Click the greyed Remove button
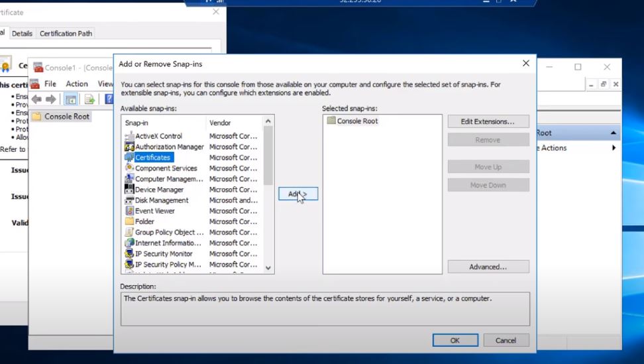 [488, 140]
